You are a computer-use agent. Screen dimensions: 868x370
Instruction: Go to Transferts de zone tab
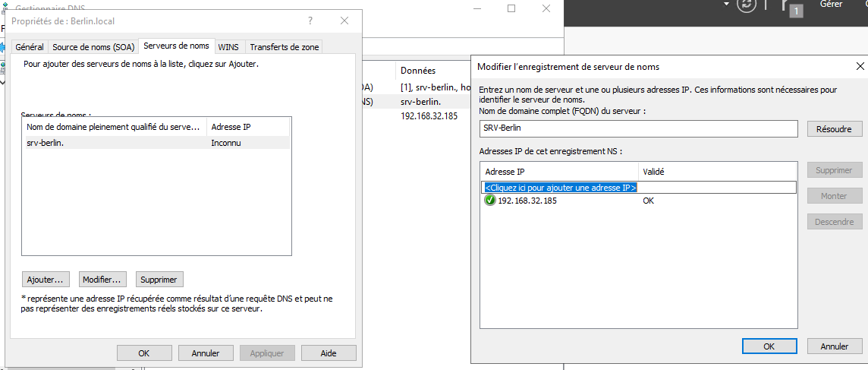click(x=285, y=47)
